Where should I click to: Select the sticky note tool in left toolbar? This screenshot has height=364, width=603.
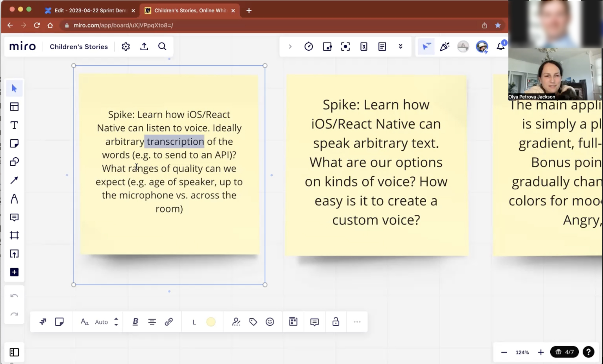tap(14, 143)
